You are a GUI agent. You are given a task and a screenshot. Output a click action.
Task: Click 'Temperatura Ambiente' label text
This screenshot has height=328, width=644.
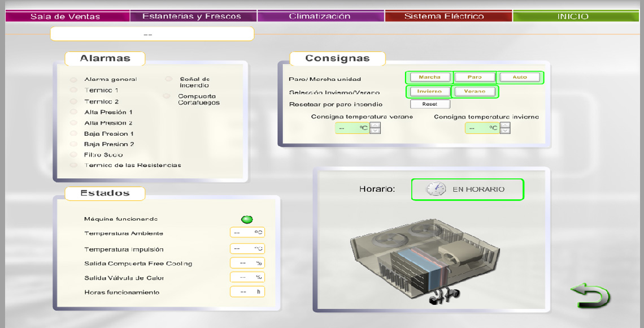coord(124,234)
